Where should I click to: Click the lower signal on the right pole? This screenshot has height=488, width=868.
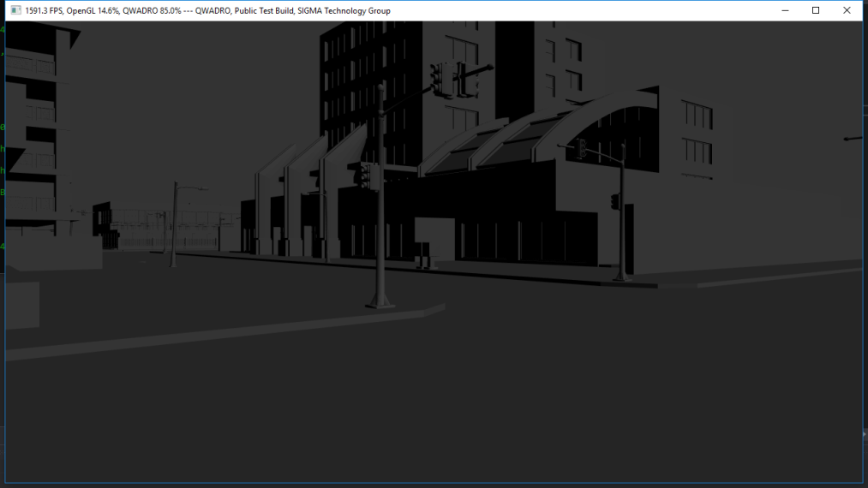[615, 201]
